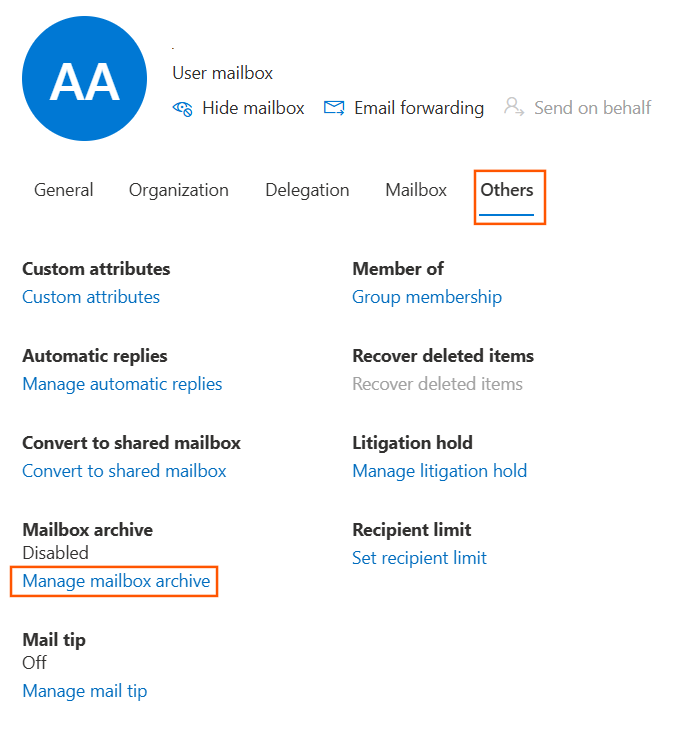676x732 pixels.
Task: Select the Hide mailbox text label
Action: pos(253,108)
